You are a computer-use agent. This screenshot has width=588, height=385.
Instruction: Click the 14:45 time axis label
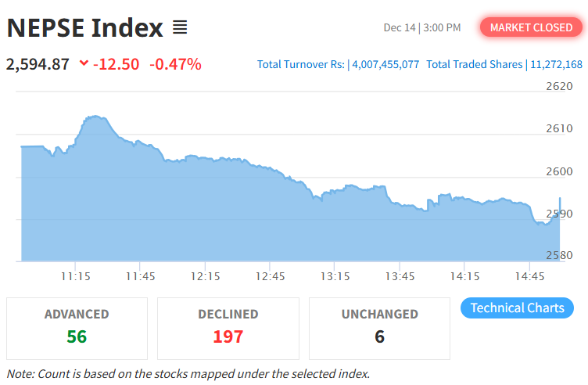click(530, 276)
